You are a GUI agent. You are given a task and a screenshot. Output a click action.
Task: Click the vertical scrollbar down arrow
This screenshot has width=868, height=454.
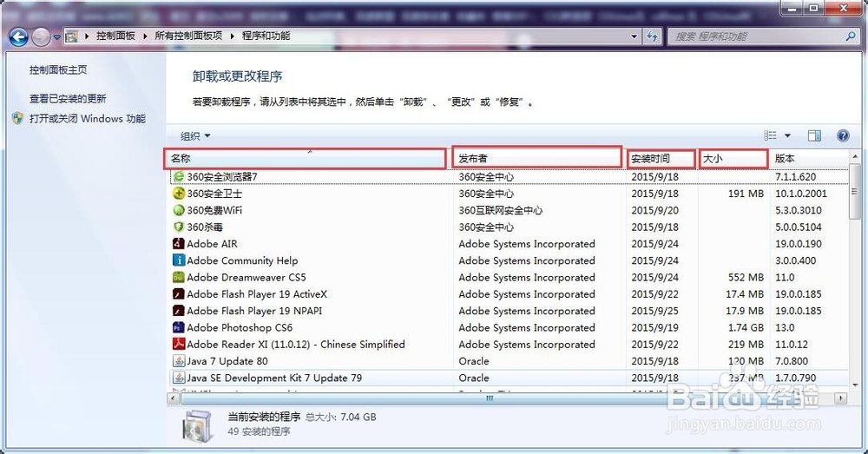coord(855,385)
